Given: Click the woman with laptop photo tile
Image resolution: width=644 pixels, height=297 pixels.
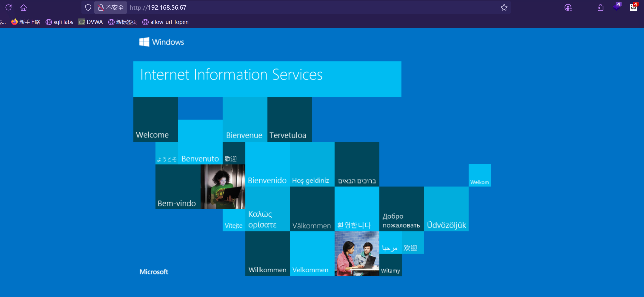Looking at the screenshot, I should (223, 187).
